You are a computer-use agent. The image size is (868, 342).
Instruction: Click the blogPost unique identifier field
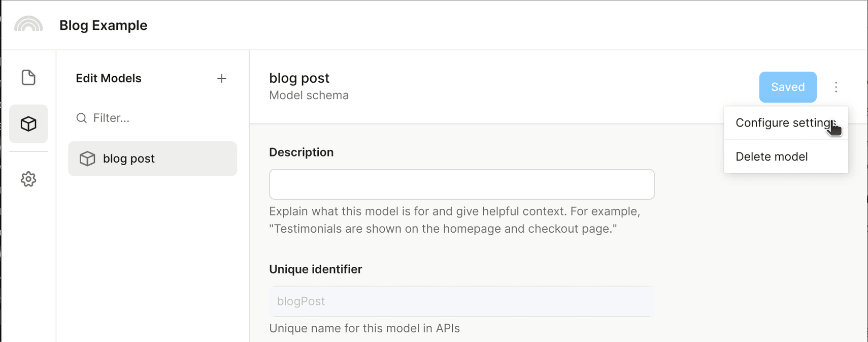pos(461,301)
